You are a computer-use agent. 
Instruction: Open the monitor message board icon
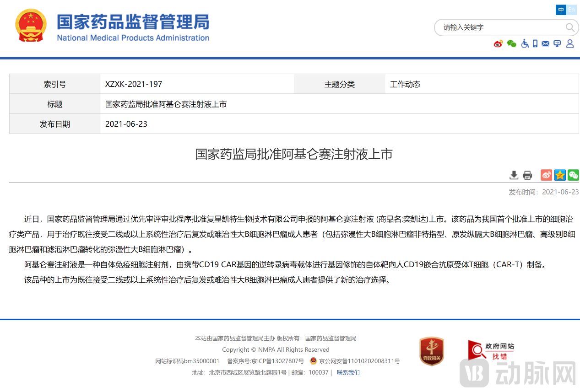click(x=557, y=44)
